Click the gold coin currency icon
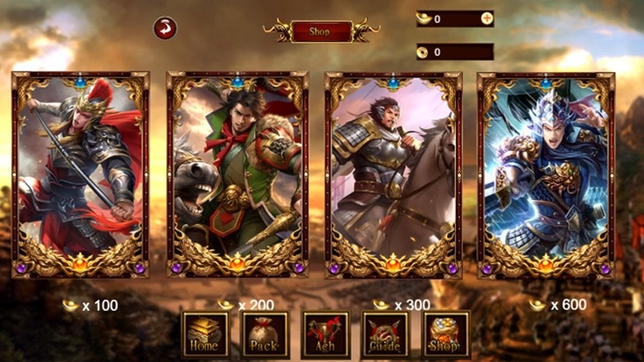 point(422,52)
